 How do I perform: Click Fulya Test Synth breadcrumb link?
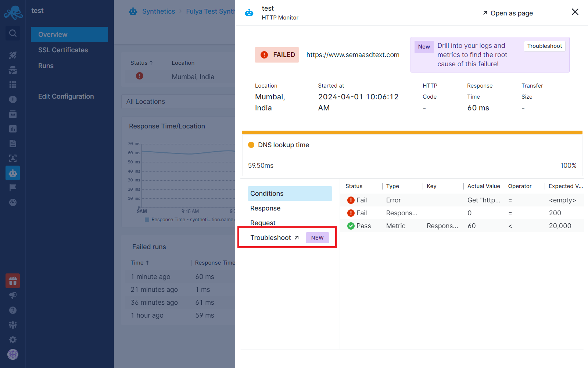[211, 11]
